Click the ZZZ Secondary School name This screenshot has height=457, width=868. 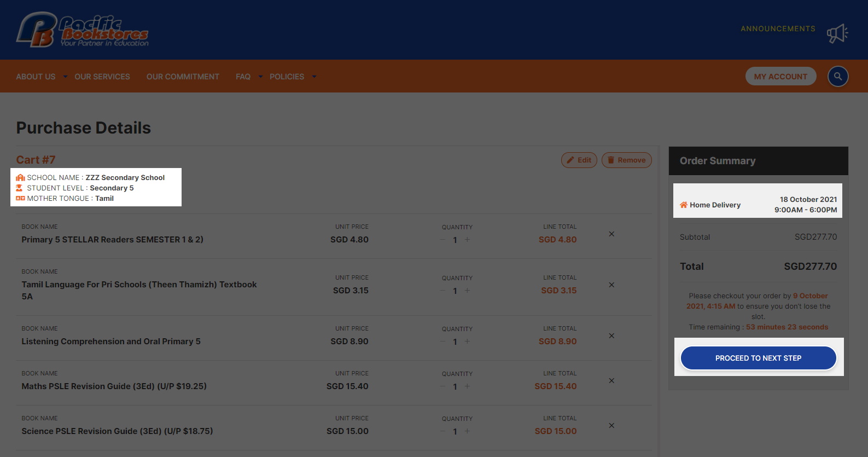pyautogui.click(x=125, y=177)
